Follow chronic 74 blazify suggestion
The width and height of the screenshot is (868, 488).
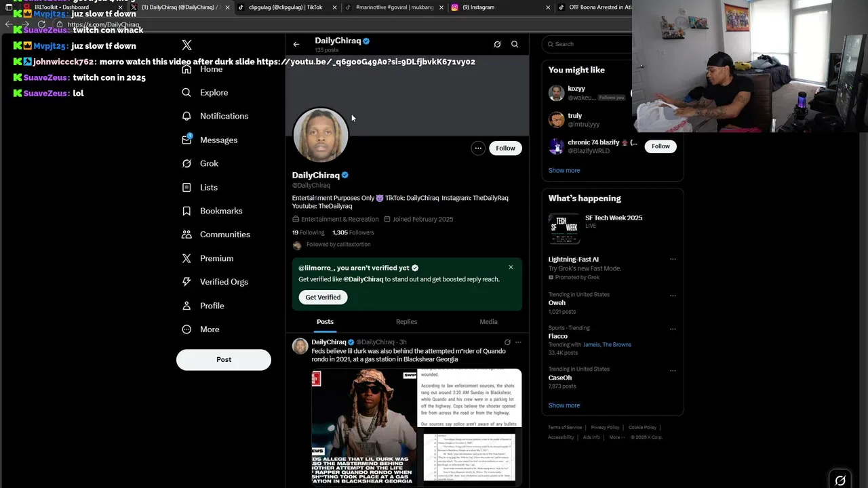(x=660, y=146)
